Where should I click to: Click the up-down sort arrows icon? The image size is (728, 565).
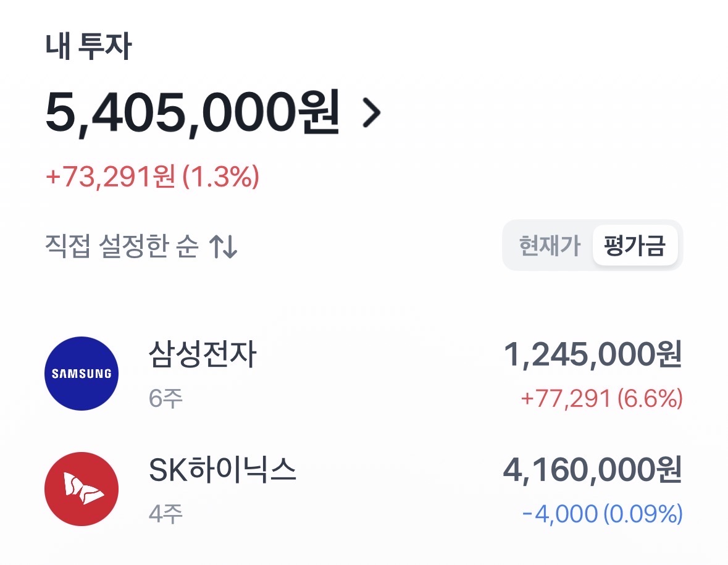223,248
